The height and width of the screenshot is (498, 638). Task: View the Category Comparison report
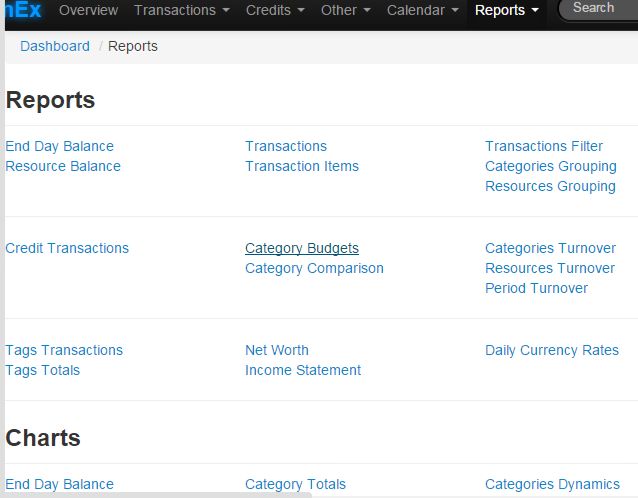pos(314,268)
